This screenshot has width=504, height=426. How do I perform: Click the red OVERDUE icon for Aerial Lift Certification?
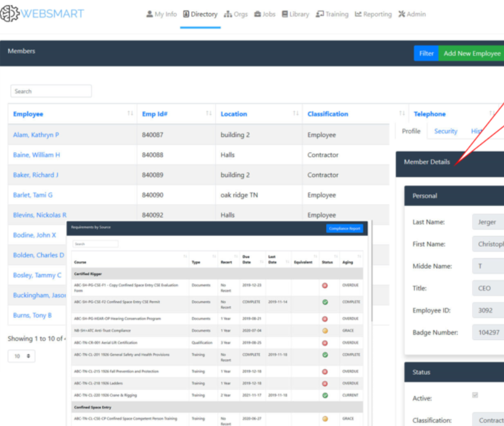tap(324, 342)
